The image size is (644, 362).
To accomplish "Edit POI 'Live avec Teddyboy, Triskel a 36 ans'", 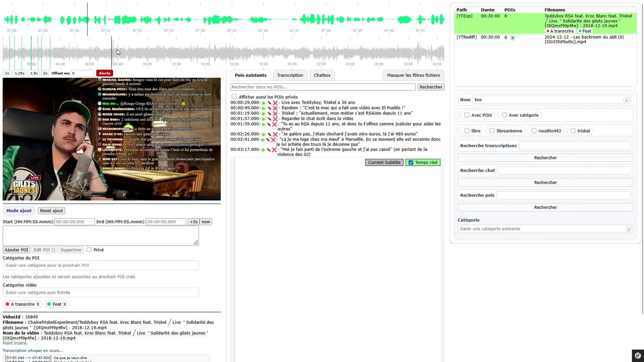I will point(270,103).
